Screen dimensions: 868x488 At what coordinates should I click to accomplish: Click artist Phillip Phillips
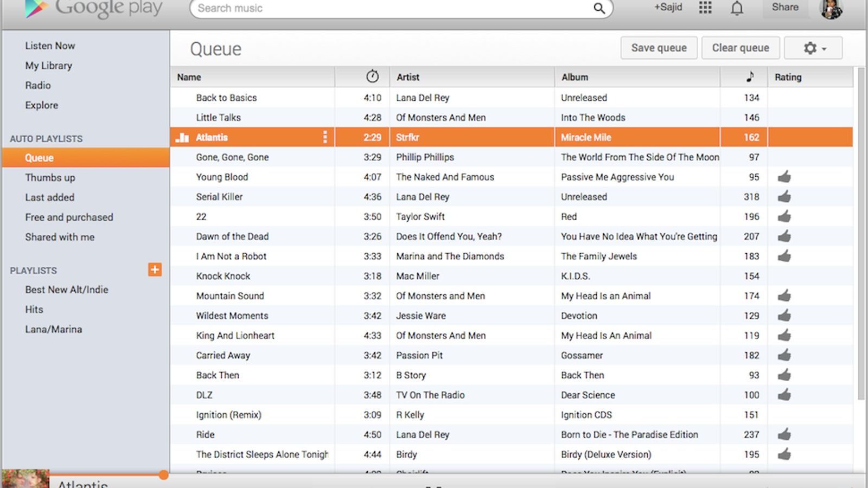(x=425, y=157)
